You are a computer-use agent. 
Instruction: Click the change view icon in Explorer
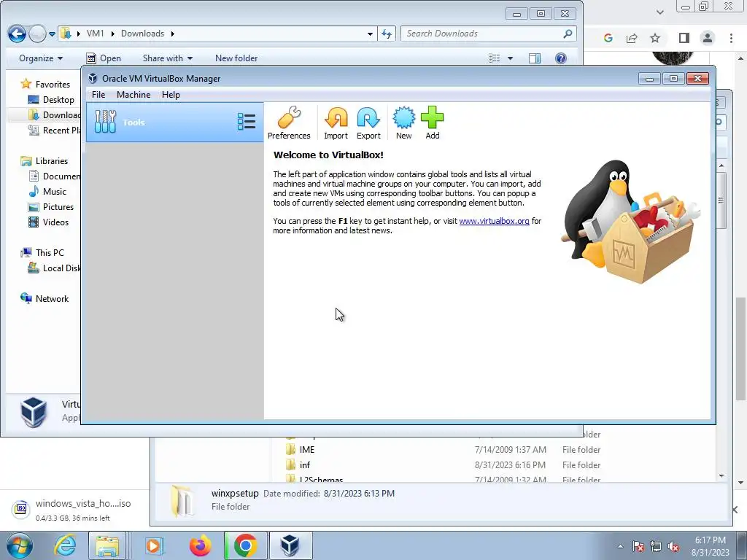click(x=495, y=58)
